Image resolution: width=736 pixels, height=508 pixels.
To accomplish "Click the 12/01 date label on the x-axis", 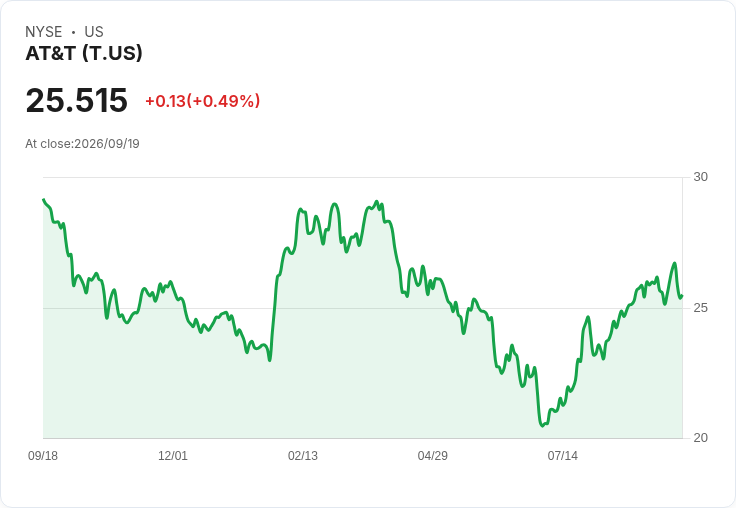I will 173,455.
